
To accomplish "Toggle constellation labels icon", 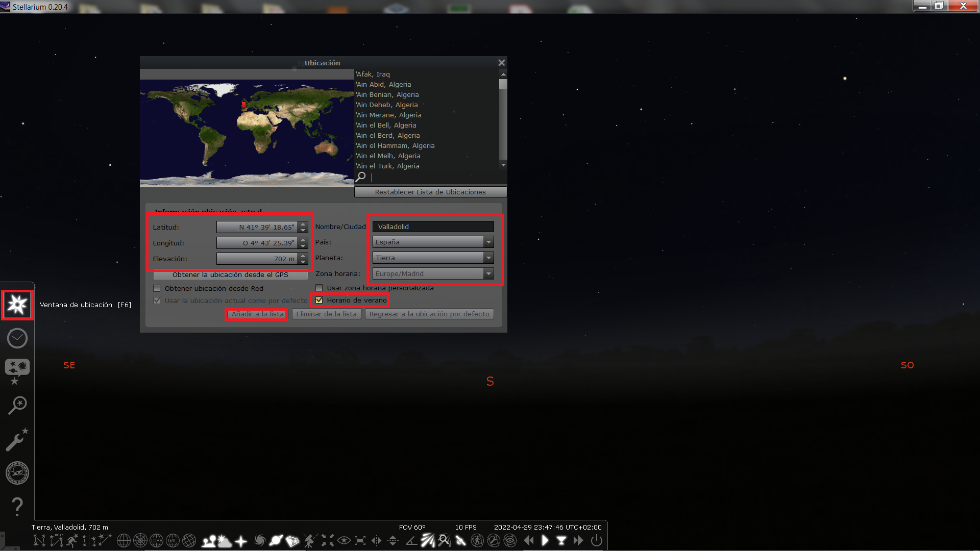I will click(x=56, y=540).
